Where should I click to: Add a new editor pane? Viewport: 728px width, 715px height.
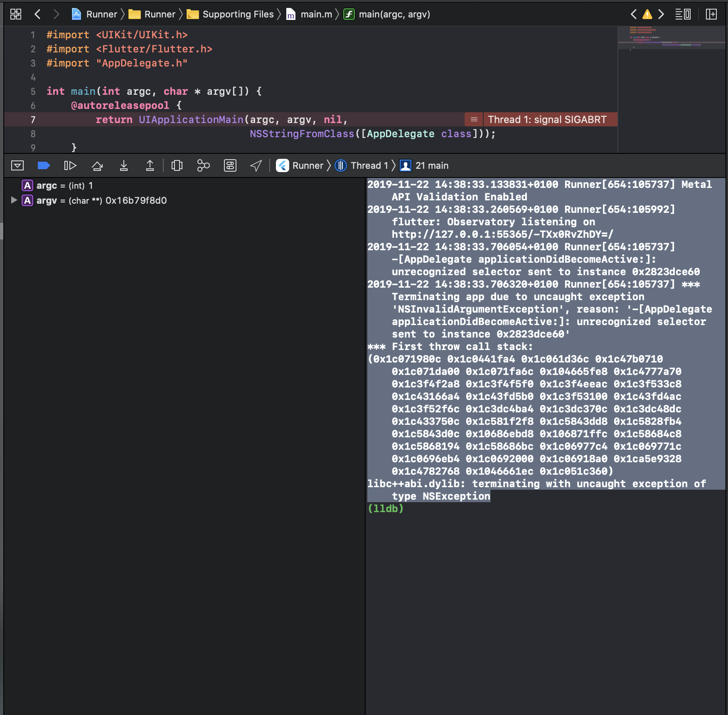[711, 14]
